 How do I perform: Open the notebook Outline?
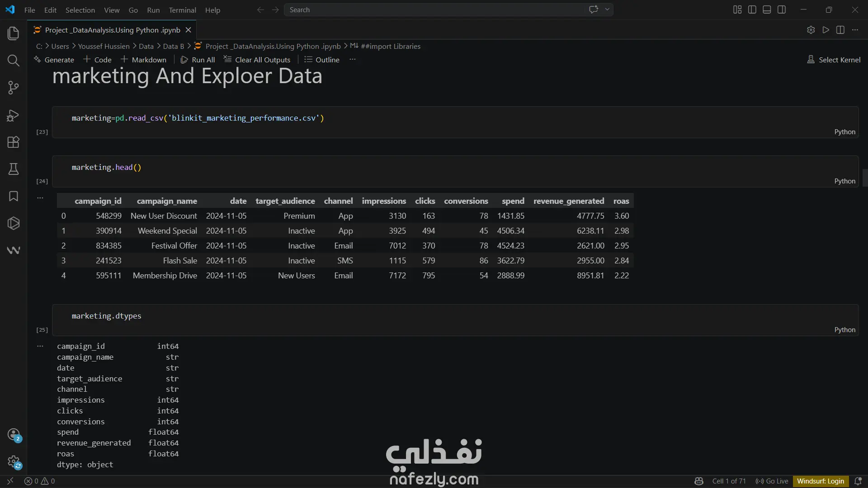[x=321, y=60]
